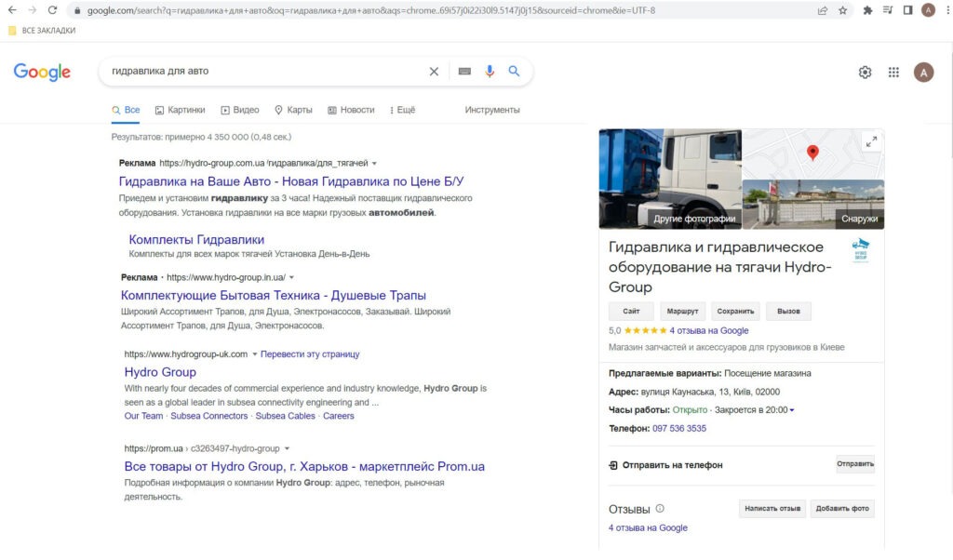The height and width of the screenshot is (560, 953).
Task: Toggle the browser side panel icon
Action: pyautogui.click(x=907, y=10)
